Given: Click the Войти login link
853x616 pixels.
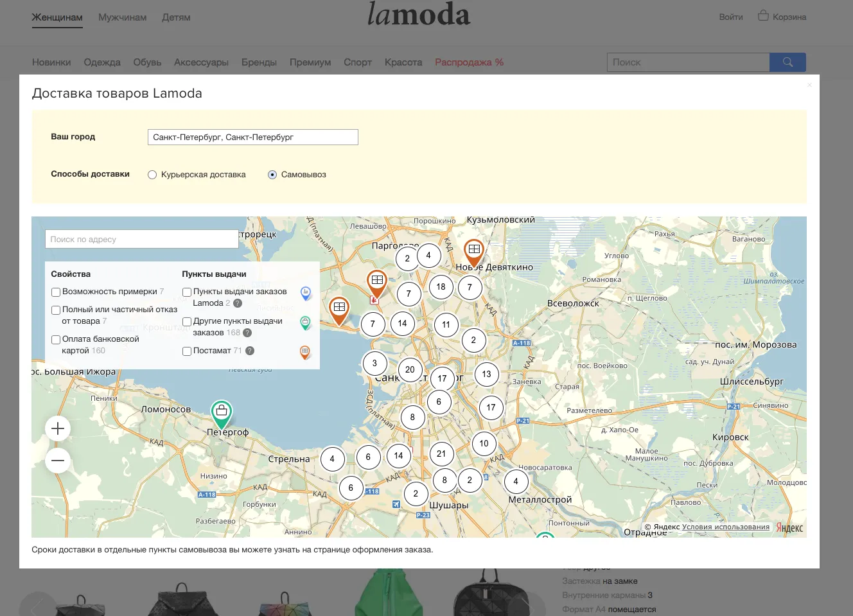Looking at the screenshot, I should 731,17.
